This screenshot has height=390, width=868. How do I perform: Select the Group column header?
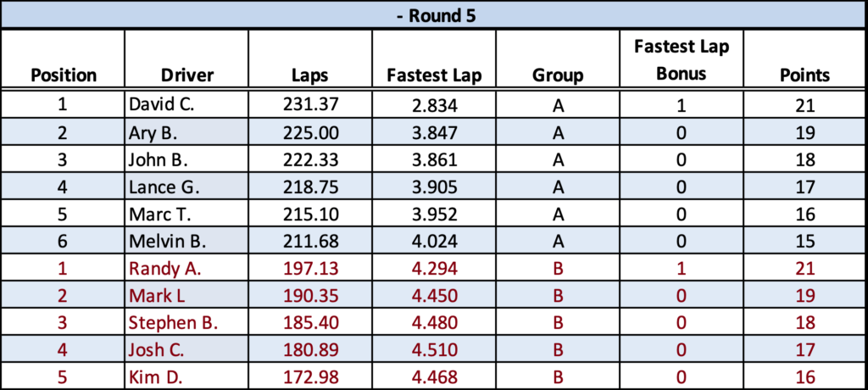[558, 75]
